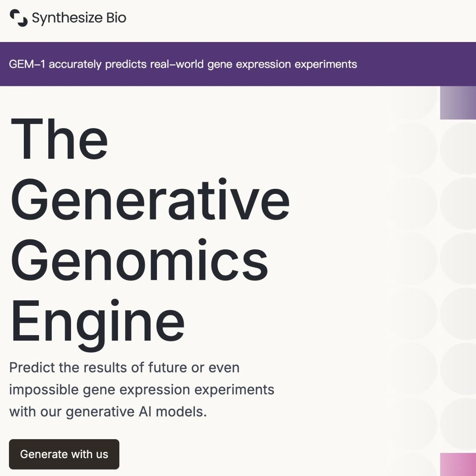476x476 pixels.
Task: Click the 'Bio' word in header logo
Action: (116, 17)
